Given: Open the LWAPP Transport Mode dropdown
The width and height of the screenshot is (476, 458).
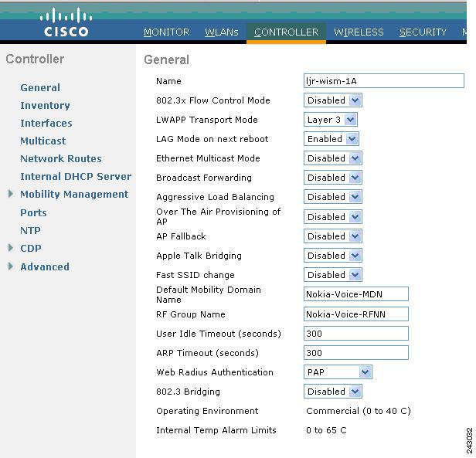Looking at the screenshot, I should tap(330, 120).
